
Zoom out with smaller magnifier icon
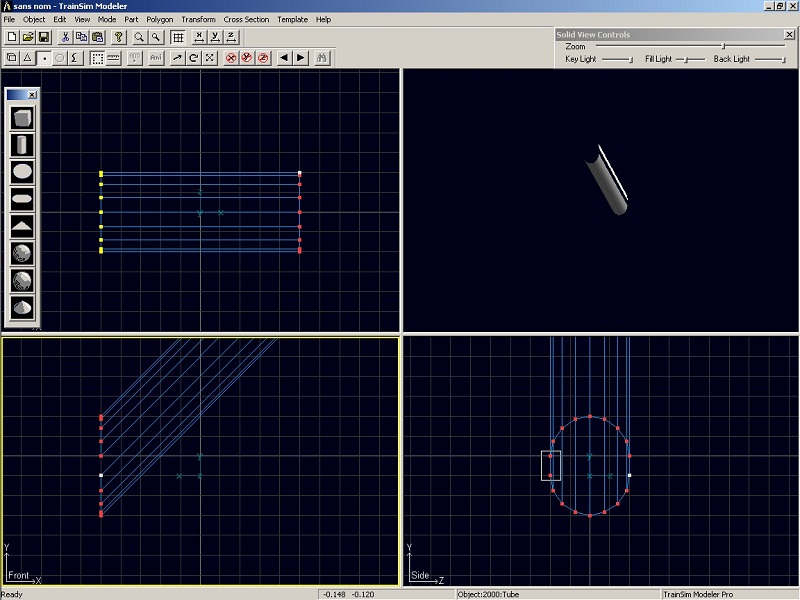(x=156, y=37)
